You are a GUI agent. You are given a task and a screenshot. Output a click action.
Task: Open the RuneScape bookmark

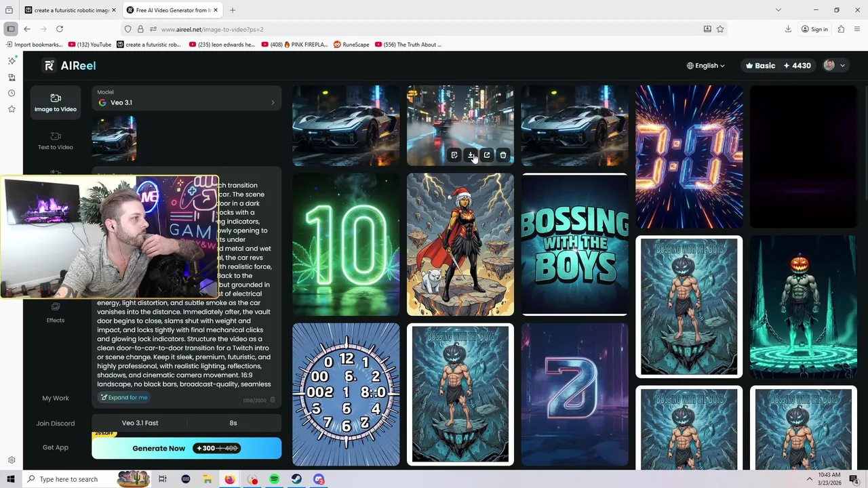pyautogui.click(x=351, y=45)
